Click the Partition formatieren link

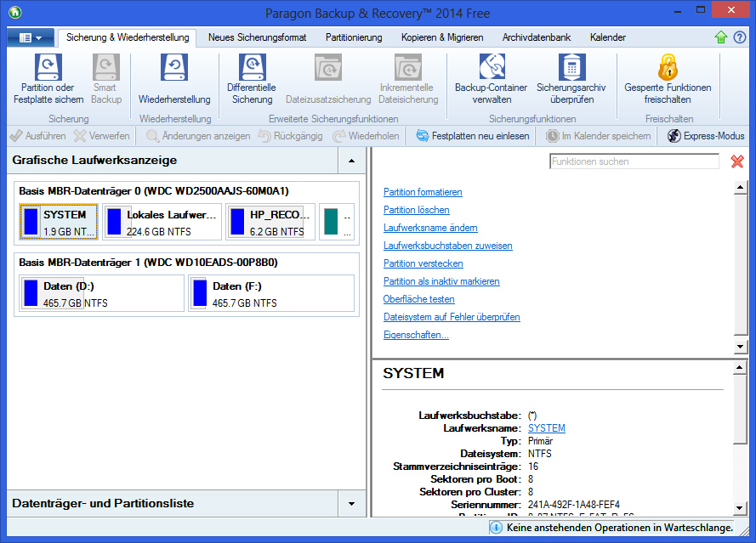(423, 192)
